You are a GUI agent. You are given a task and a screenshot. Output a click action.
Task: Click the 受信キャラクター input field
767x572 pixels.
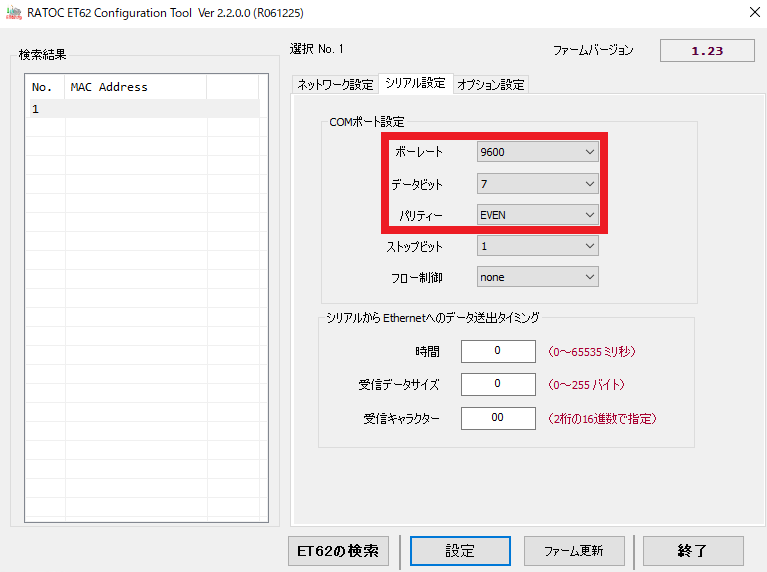498,418
